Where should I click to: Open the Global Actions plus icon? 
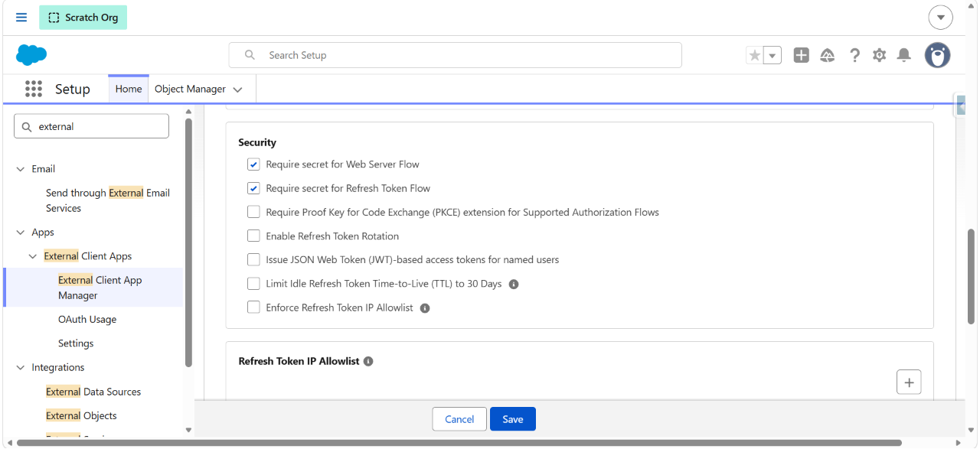point(802,55)
